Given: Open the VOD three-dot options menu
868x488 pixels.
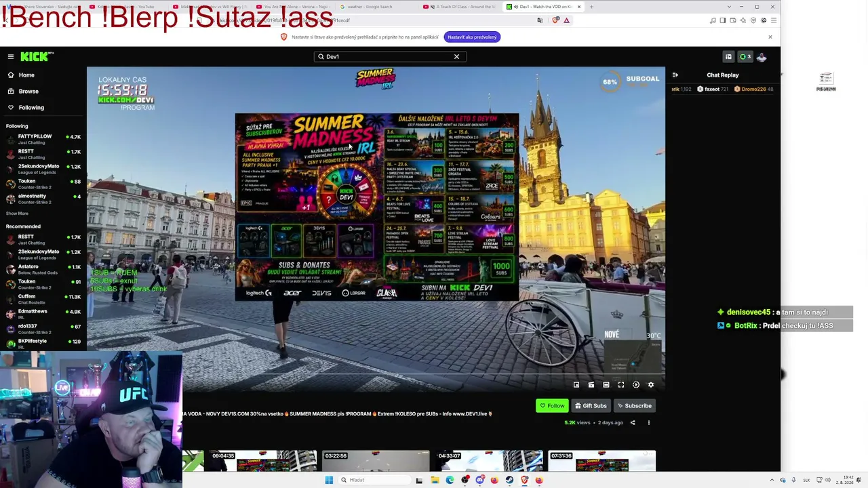Looking at the screenshot, I should 649,423.
